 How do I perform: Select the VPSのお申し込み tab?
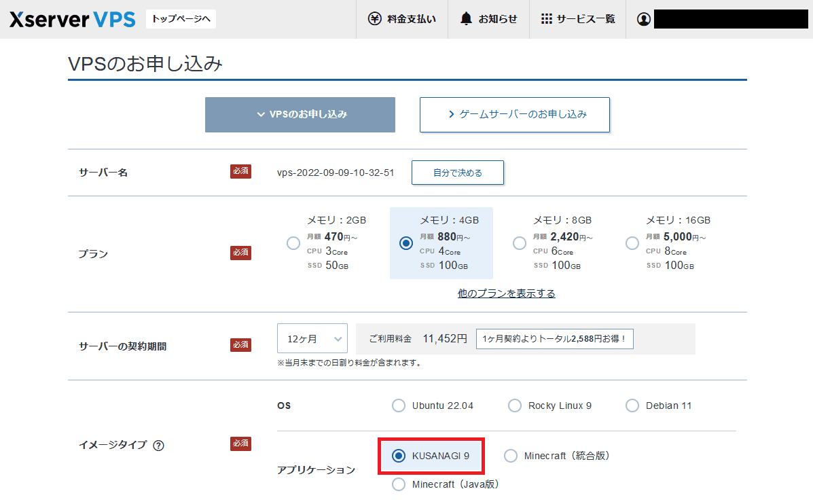[x=300, y=115]
